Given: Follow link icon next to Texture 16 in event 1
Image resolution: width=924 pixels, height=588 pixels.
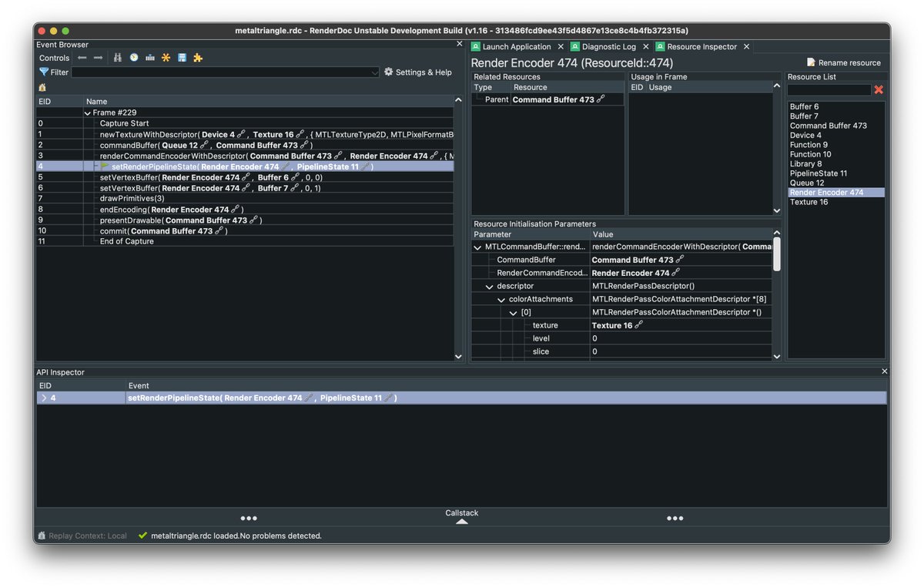Looking at the screenshot, I should [300, 134].
